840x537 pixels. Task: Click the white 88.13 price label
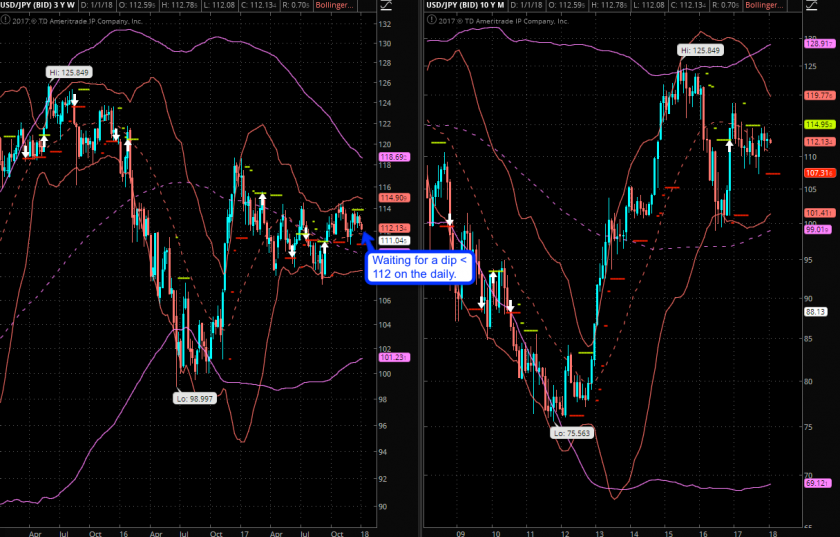click(817, 312)
